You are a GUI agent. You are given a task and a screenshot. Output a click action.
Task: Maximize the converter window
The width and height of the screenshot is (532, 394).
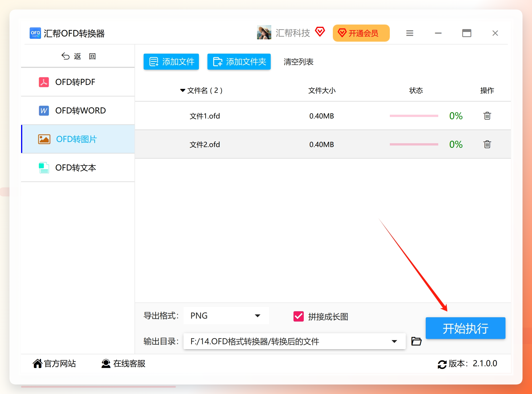click(467, 33)
